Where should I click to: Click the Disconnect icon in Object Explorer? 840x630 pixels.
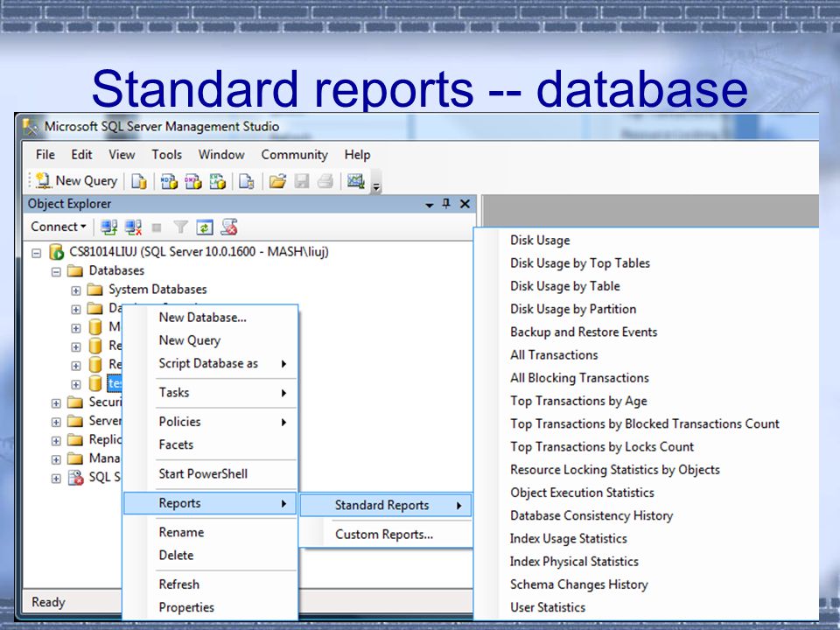(x=133, y=227)
